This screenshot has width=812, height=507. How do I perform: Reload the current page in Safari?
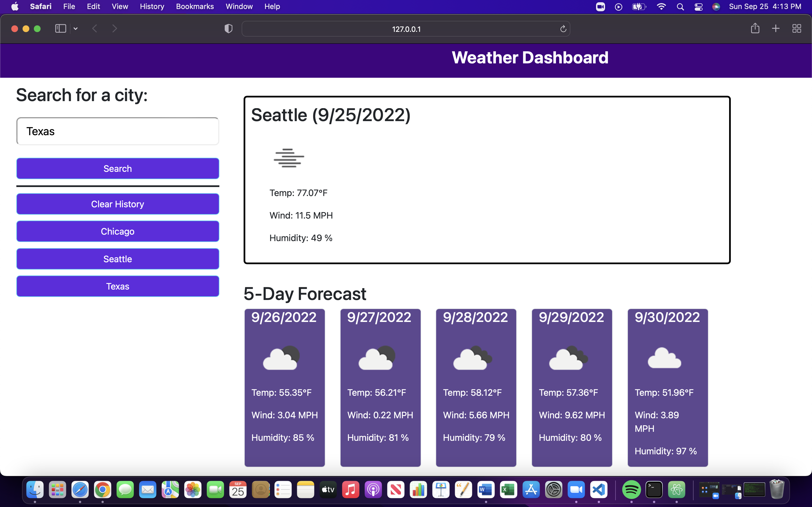(x=563, y=29)
